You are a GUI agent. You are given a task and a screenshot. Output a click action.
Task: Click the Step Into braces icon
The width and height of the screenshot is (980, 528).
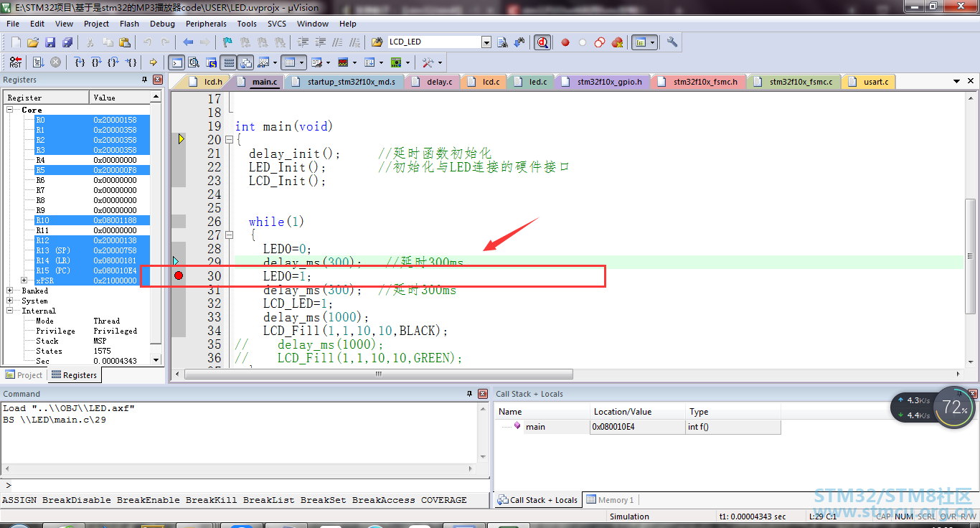(80, 62)
